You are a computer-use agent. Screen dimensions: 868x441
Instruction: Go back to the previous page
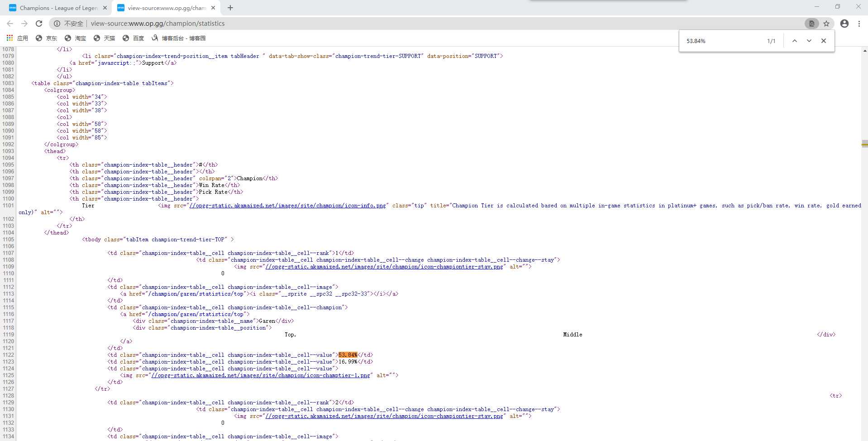10,24
